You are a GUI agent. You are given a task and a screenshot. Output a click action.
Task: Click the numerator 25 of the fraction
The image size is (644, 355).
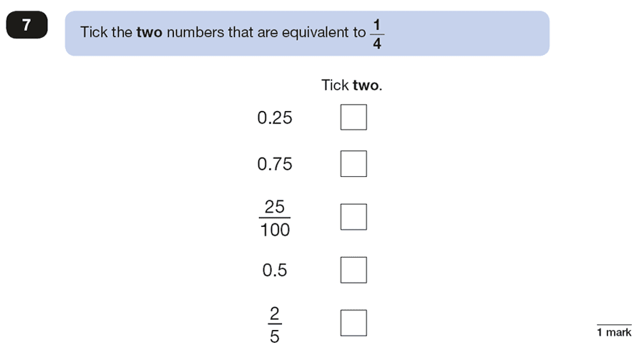click(x=275, y=207)
